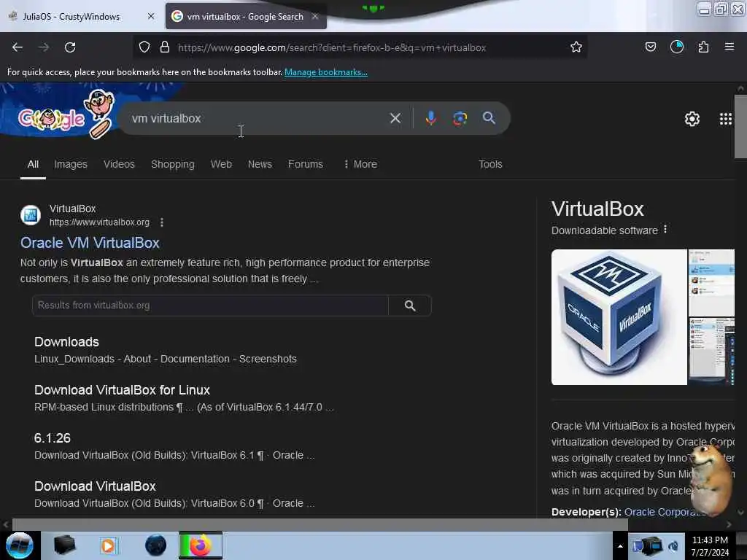Open the Downloads sitelink
This screenshot has height=560, width=747.
66,342
